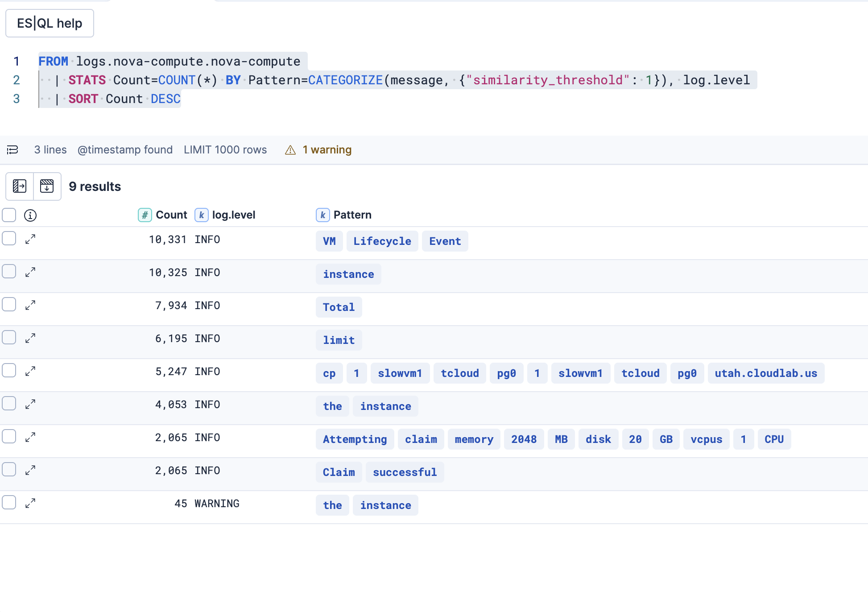Open ES|QL help
The height and width of the screenshot is (612, 868).
click(x=50, y=23)
